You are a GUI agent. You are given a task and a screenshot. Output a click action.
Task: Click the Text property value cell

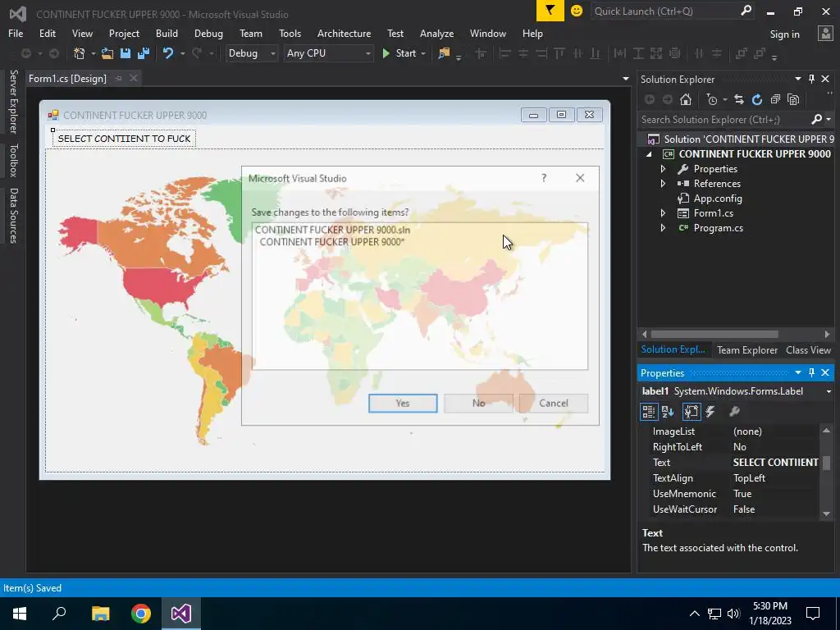(775, 463)
